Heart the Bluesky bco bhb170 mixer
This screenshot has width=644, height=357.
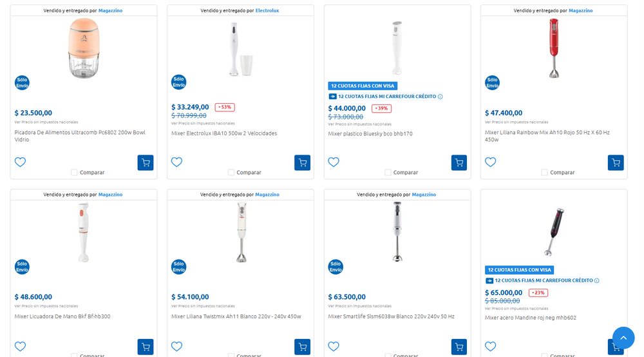click(x=334, y=162)
